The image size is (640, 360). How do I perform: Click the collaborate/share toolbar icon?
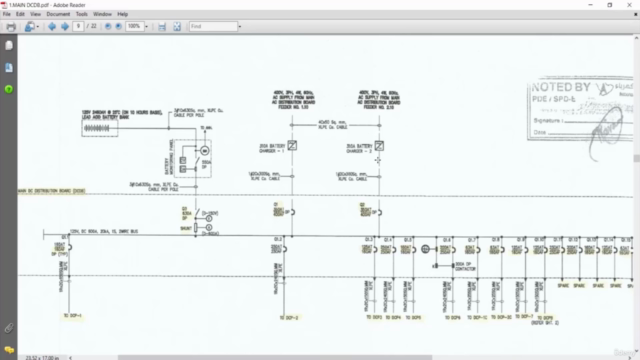[29, 27]
